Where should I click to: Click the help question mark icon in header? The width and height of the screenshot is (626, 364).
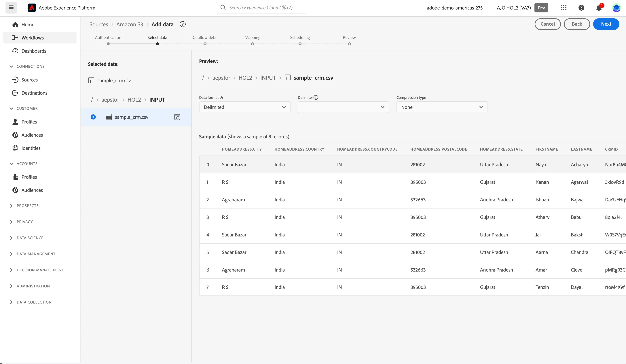click(581, 8)
